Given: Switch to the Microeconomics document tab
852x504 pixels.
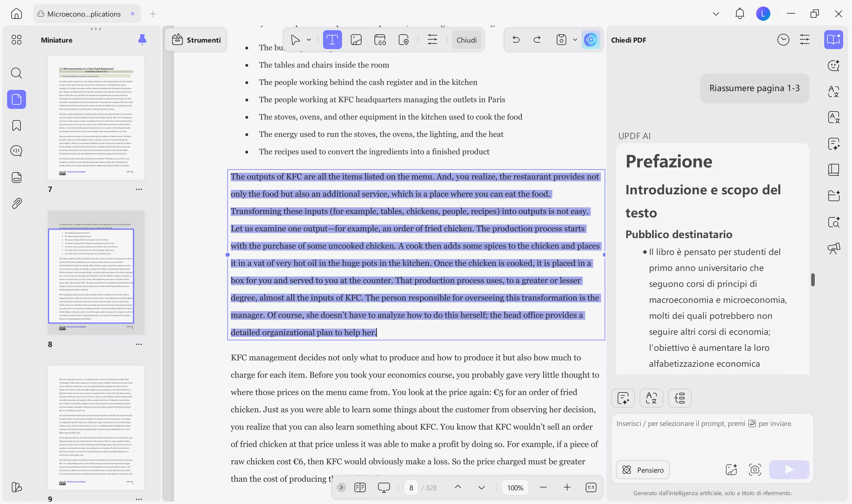Looking at the screenshot, I should pos(84,14).
